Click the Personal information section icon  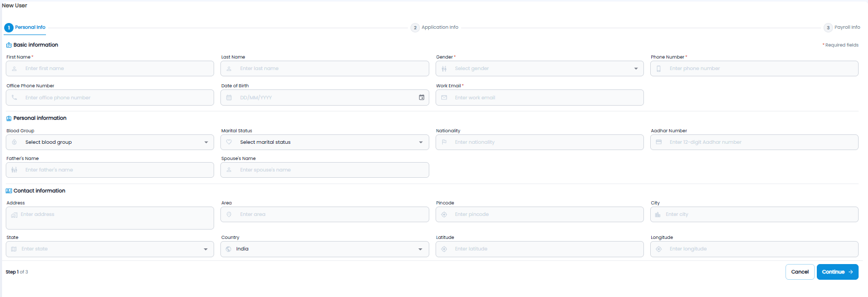[9, 118]
